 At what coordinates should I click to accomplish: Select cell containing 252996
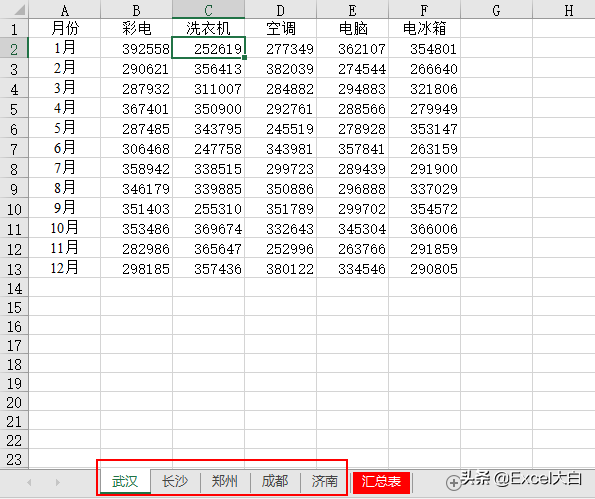tap(280, 249)
